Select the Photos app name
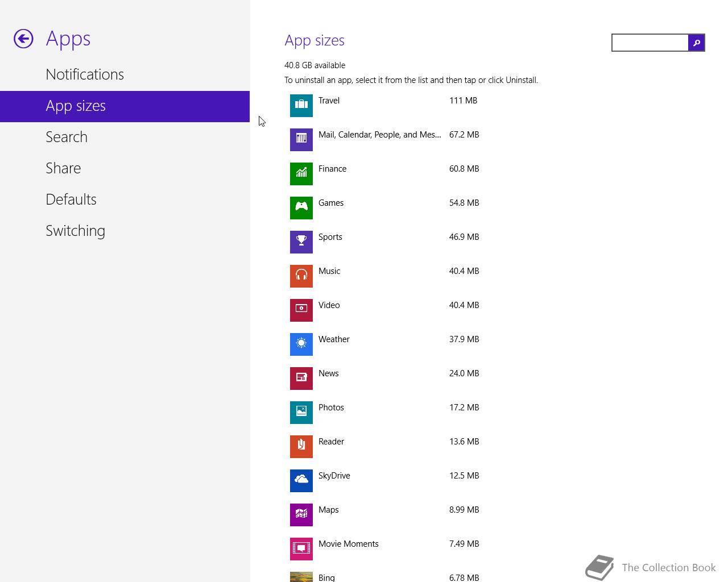 (331, 408)
